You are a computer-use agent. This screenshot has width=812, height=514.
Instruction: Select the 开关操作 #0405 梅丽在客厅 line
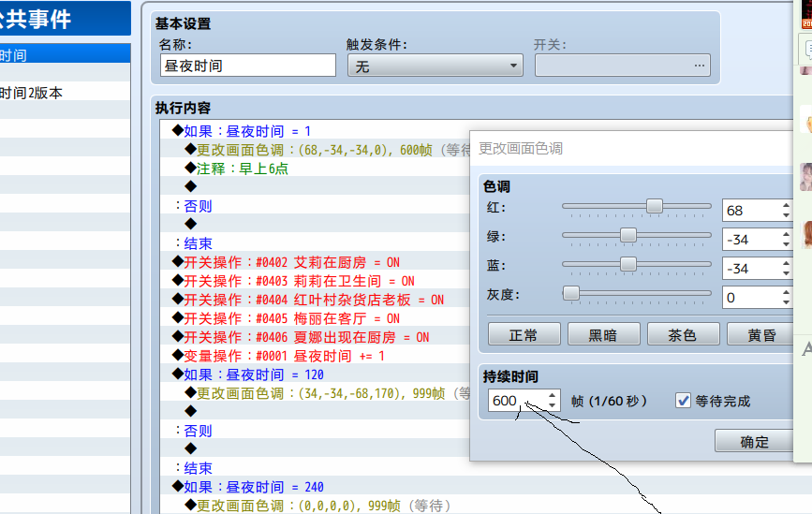click(x=286, y=317)
